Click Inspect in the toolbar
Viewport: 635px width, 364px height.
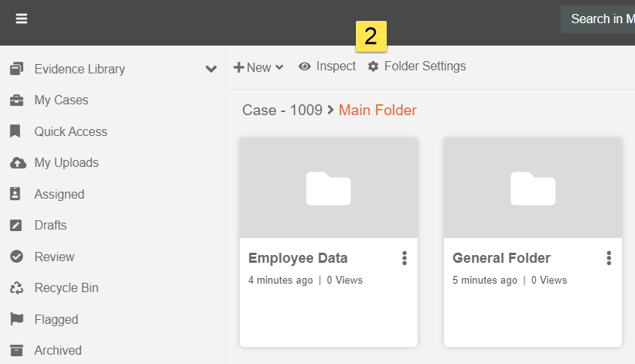pos(328,66)
